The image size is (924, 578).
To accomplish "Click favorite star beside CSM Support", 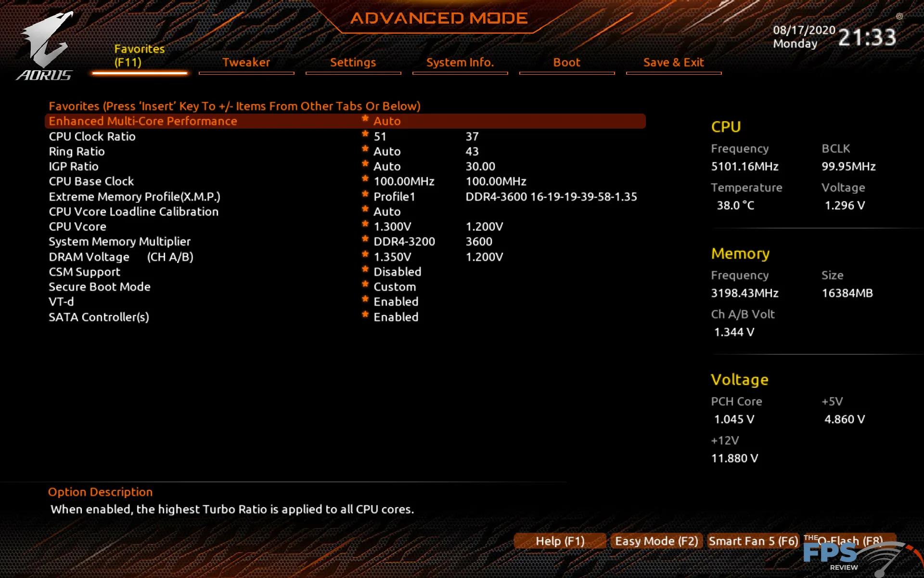I will [365, 269].
